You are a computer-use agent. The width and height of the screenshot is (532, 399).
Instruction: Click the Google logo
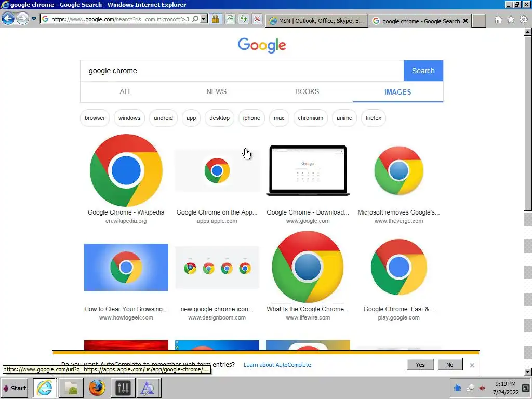coord(262,45)
